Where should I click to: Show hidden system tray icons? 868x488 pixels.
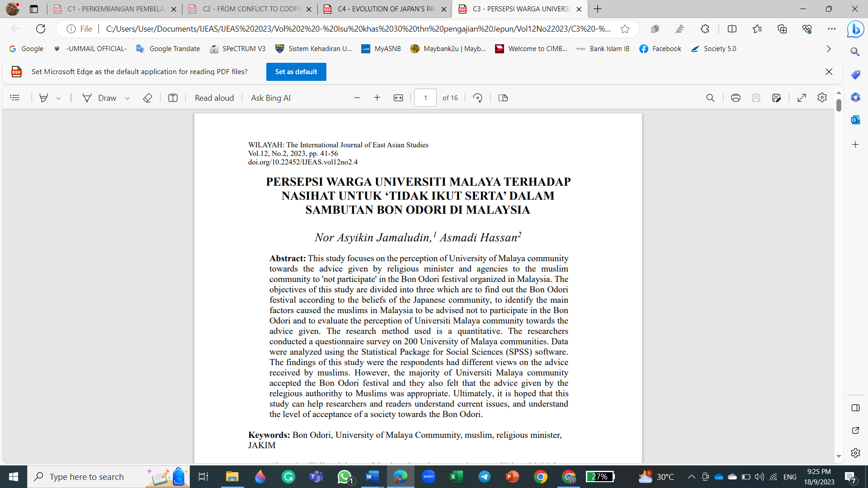691,477
